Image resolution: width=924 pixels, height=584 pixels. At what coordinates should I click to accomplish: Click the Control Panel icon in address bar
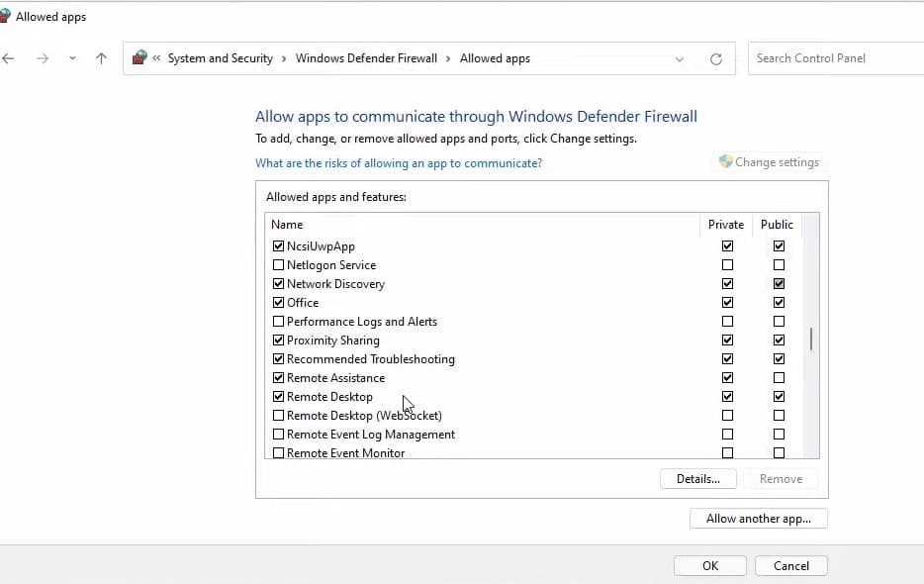(139, 58)
